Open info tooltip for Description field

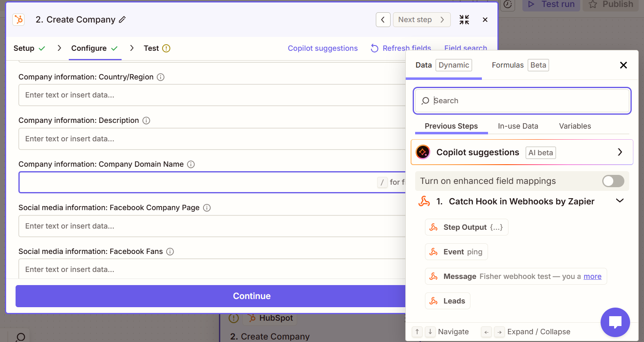146,120
